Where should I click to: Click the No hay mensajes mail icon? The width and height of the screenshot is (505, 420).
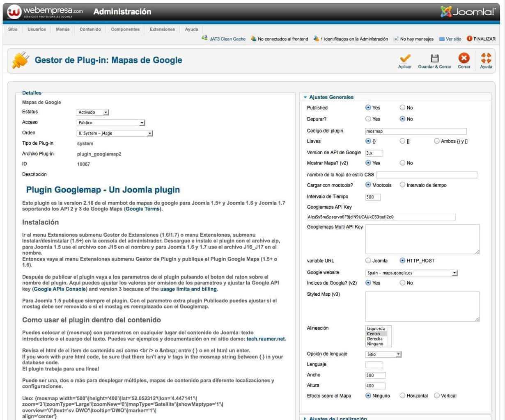tap(396, 39)
